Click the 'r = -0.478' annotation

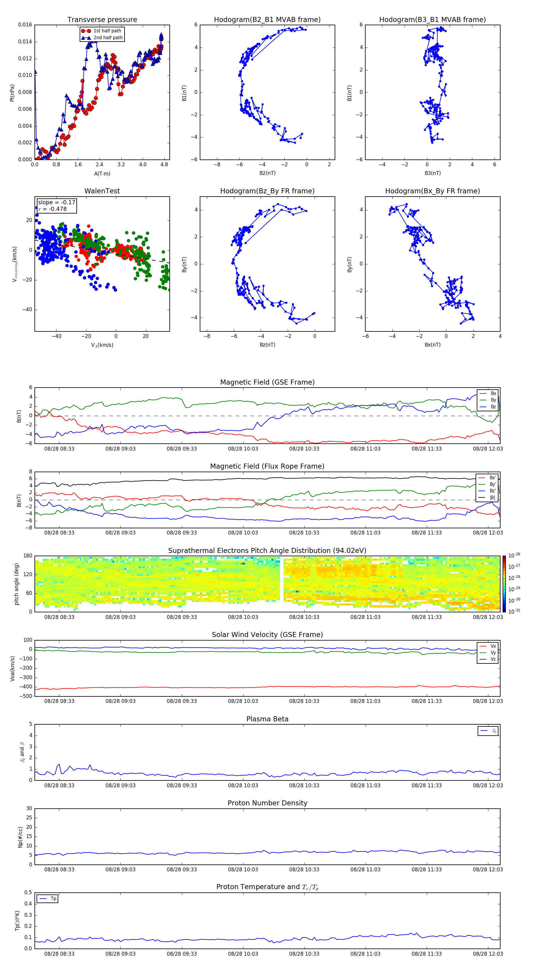[x=53, y=209]
